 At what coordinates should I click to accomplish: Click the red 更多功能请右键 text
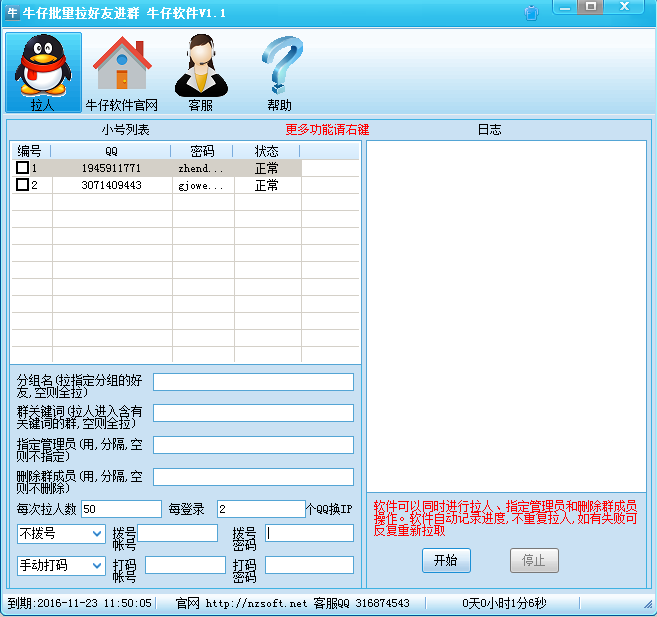327,129
